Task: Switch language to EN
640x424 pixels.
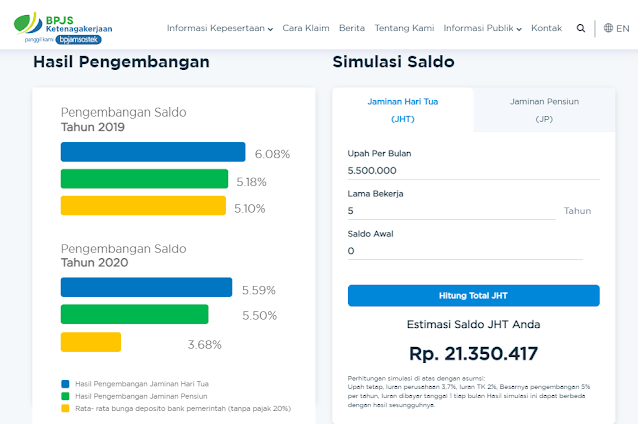Action: click(x=622, y=28)
